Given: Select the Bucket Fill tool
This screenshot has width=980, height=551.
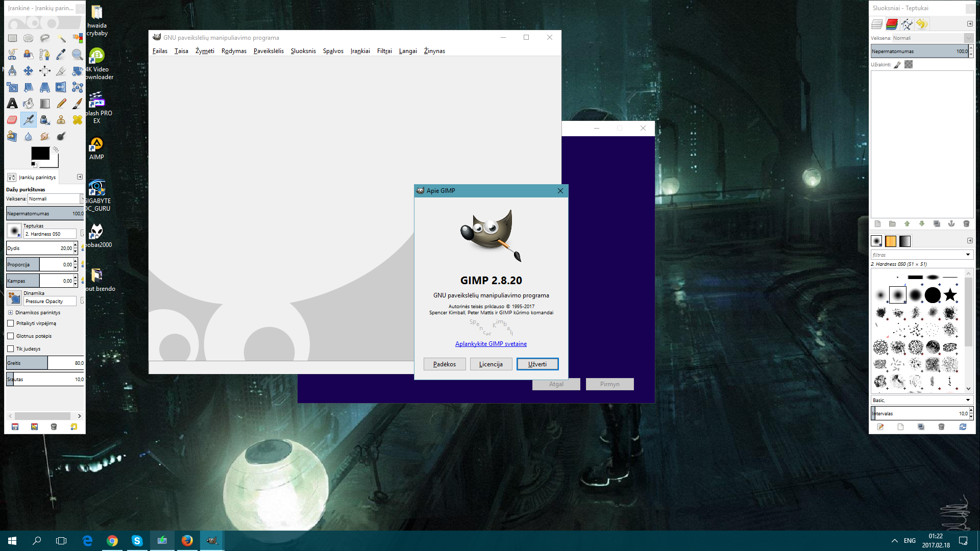Looking at the screenshot, I should pos(29,104).
